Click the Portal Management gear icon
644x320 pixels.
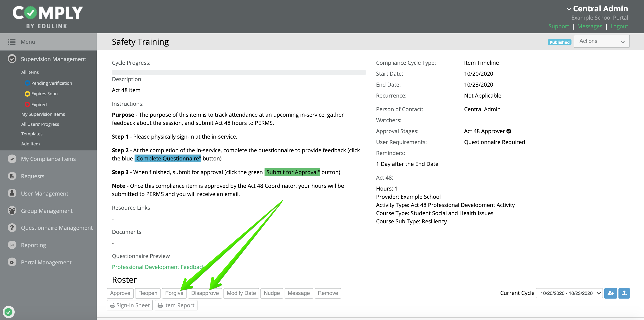click(x=12, y=262)
